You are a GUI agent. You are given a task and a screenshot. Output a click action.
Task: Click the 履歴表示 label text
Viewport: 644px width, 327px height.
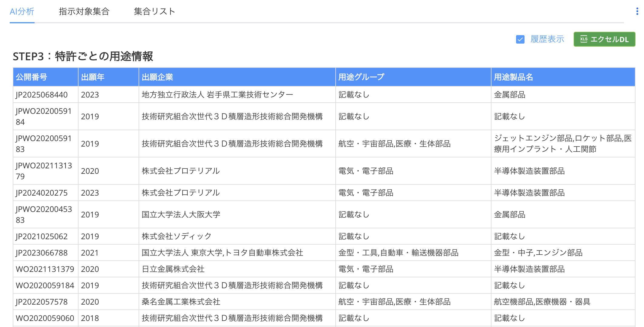[547, 39]
